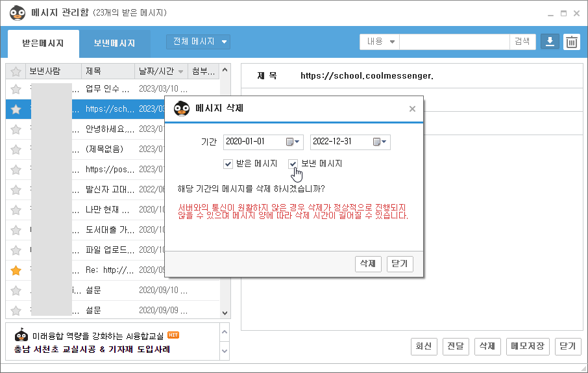The width and height of the screenshot is (588, 373).
Task: Open the start date calendar picker
Action: (x=293, y=142)
